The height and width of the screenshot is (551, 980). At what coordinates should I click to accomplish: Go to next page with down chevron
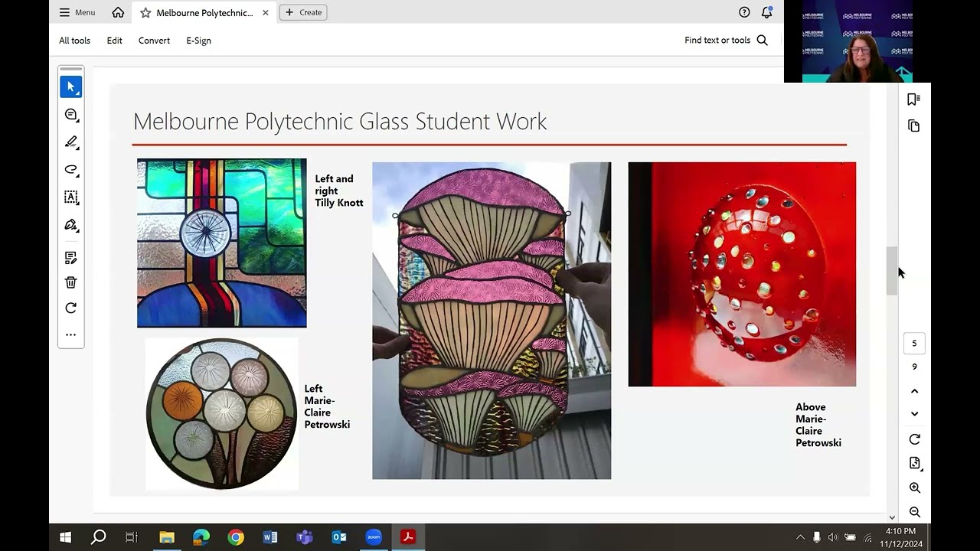[914, 414]
